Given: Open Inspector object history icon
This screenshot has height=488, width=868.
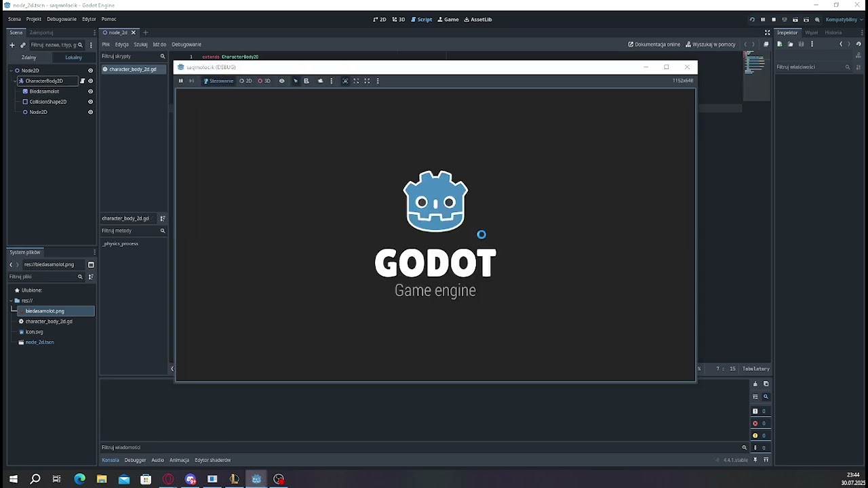Looking at the screenshot, I should click(859, 44).
